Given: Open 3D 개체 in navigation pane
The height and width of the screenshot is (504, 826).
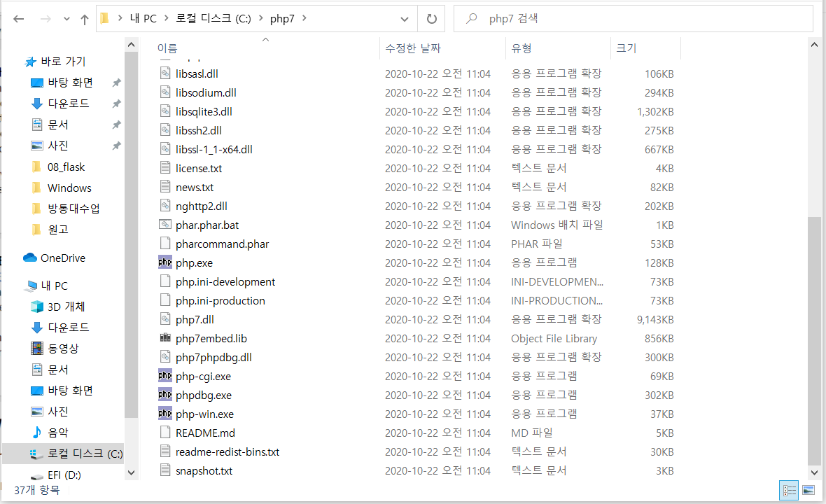Looking at the screenshot, I should click(x=66, y=307).
